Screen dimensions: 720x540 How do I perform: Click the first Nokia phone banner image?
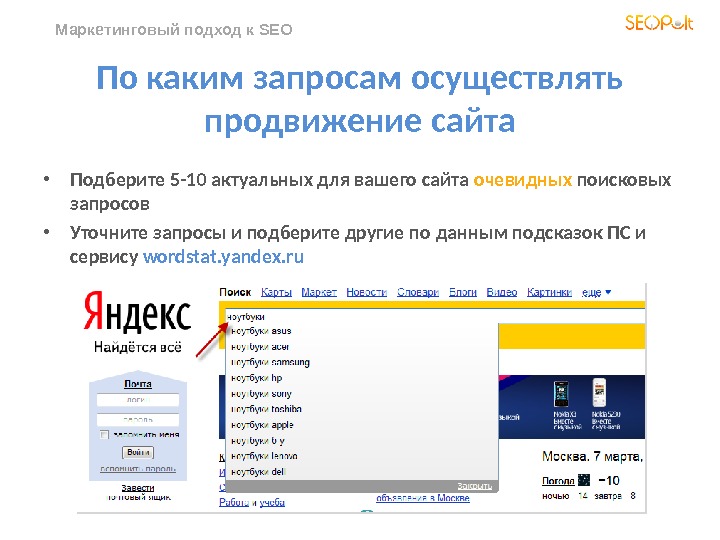pos(561,394)
